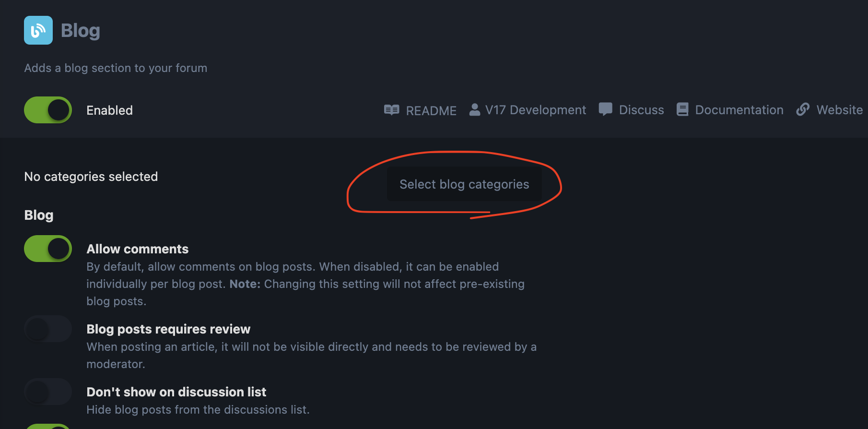This screenshot has height=429, width=868.
Task: Click the No categories selected text
Action: 91,177
